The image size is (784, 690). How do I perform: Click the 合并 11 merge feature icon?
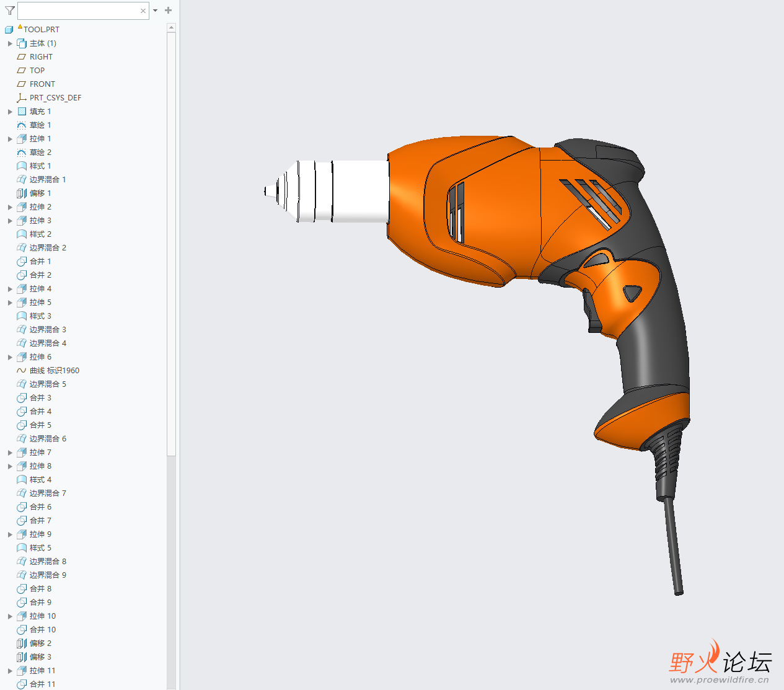click(x=22, y=684)
